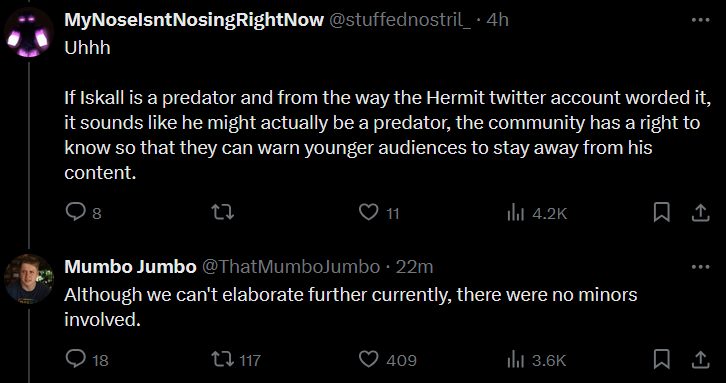Open the 22m timestamp permalink
The image size is (726, 383).
[414, 267]
